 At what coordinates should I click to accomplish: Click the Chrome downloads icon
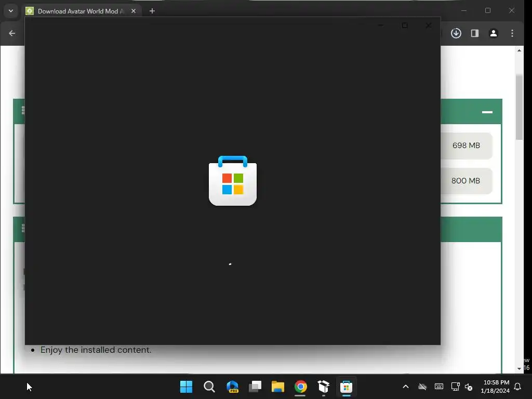coord(456,33)
